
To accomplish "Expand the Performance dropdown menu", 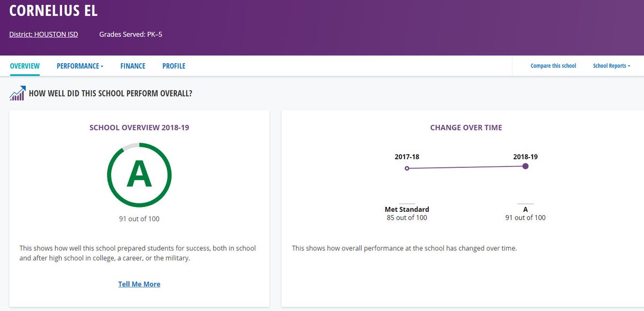I will tap(80, 66).
